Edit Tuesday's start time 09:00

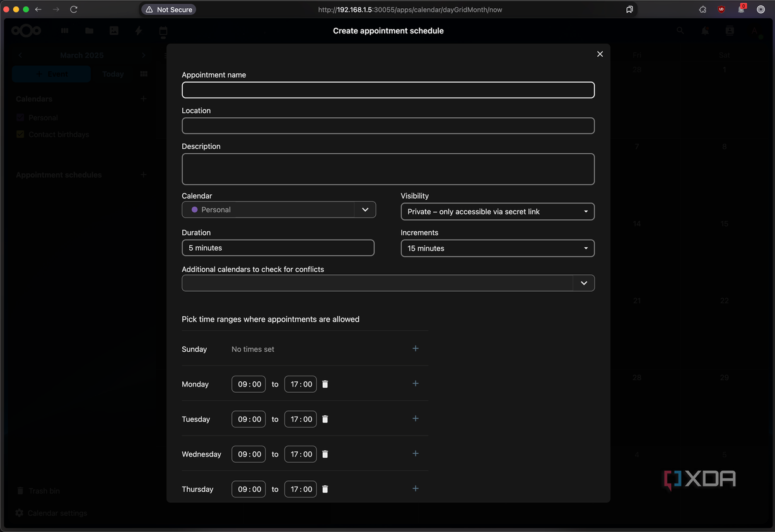248,419
